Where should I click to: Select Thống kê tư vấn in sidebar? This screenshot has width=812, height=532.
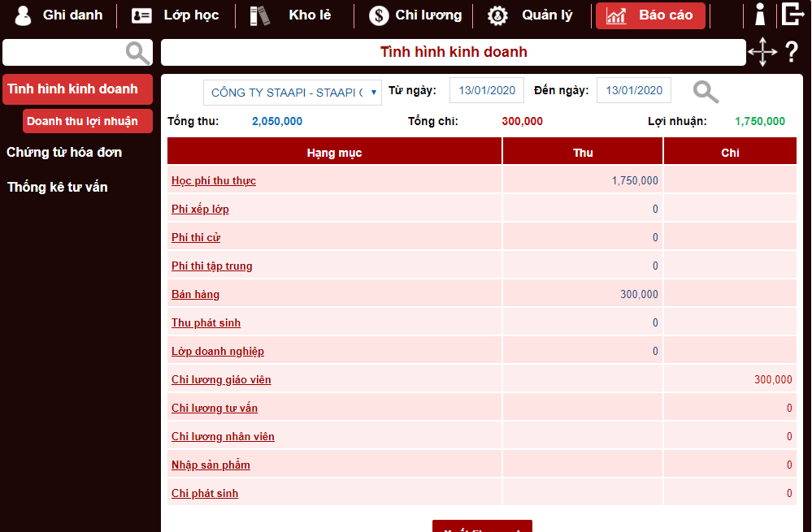(58, 188)
